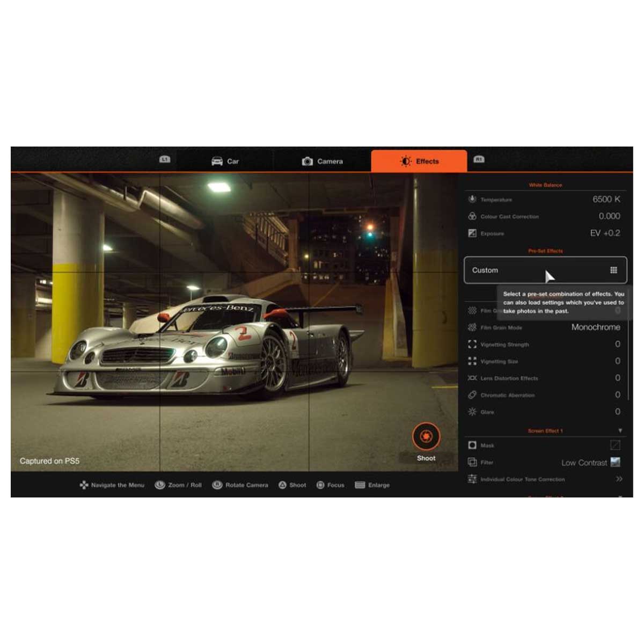Click the Vignetting Size icon
This screenshot has width=644, height=644.
[x=473, y=361]
